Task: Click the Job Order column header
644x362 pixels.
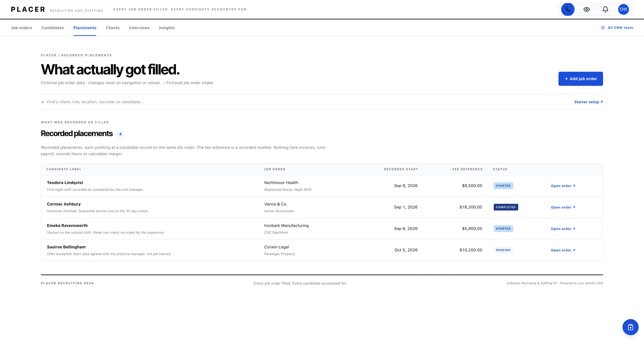Action: (275, 169)
